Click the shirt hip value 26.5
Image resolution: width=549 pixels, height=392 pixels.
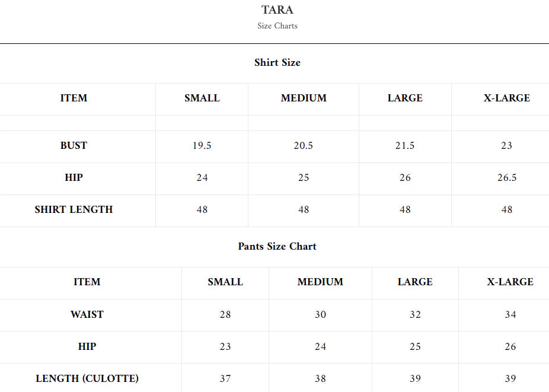(x=507, y=177)
